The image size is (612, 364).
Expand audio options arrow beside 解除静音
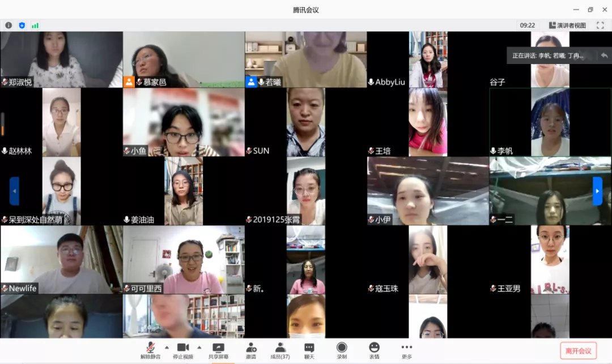coord(167,348)
